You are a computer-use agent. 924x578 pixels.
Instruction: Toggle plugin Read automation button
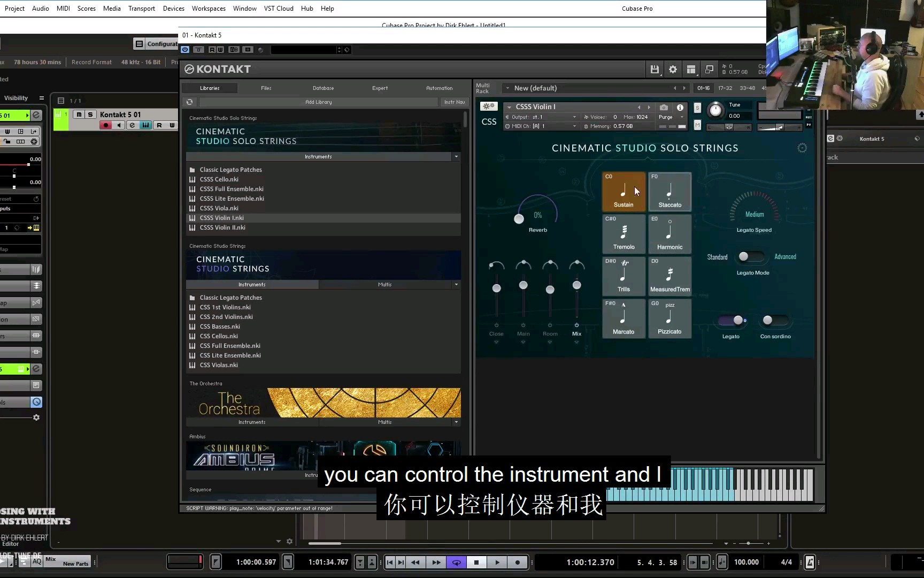click(212, 50)
